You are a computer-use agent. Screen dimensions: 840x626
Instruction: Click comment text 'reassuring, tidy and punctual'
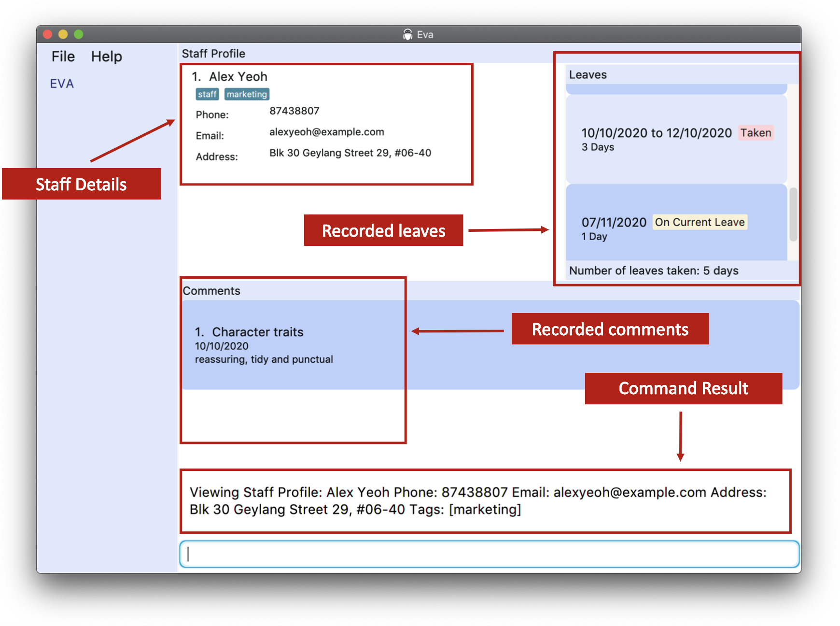[264, 359]
